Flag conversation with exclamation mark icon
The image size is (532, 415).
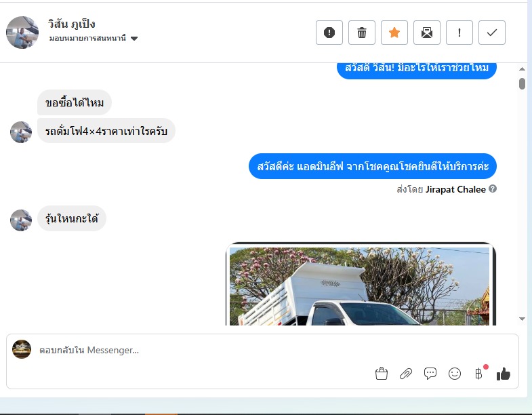pyautogui.click(x=459, y=33)
